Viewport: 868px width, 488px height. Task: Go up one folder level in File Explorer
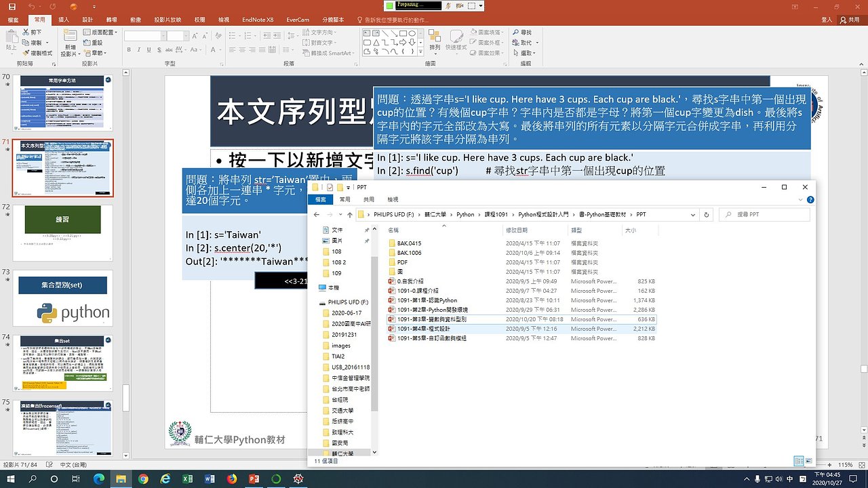coord(350,214)
